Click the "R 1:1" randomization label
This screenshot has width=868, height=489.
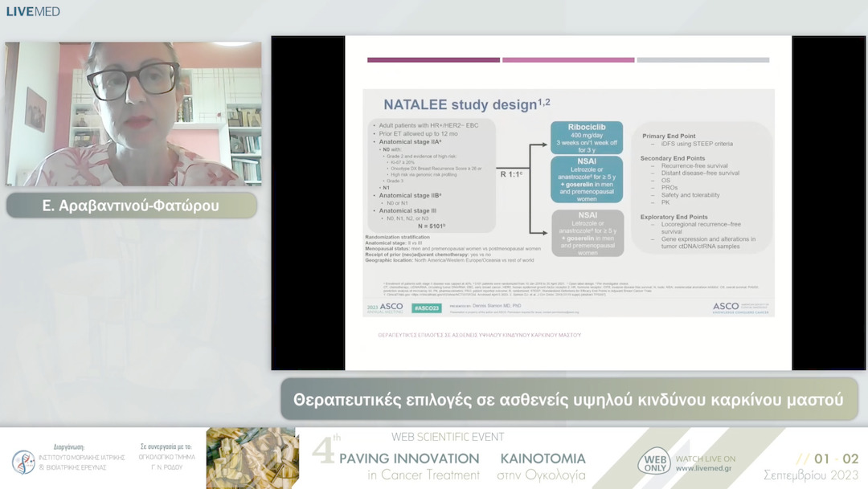pyautogui.click(x=511, y=173)
